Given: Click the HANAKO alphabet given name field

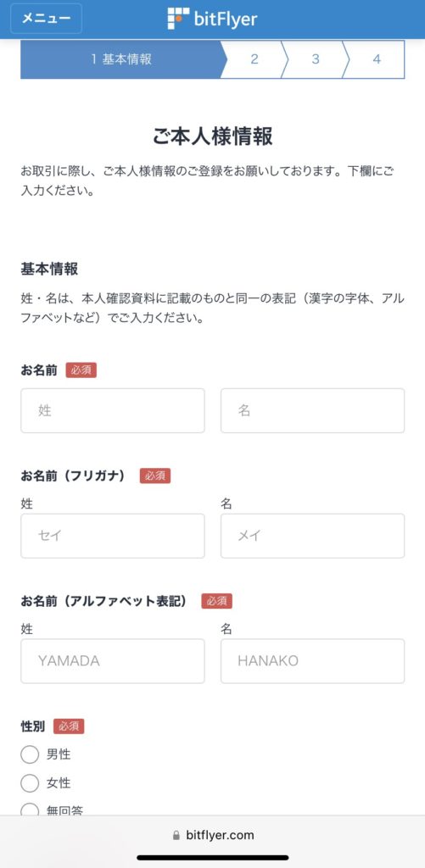Looking at the screenshot, I should click(312, 661).
